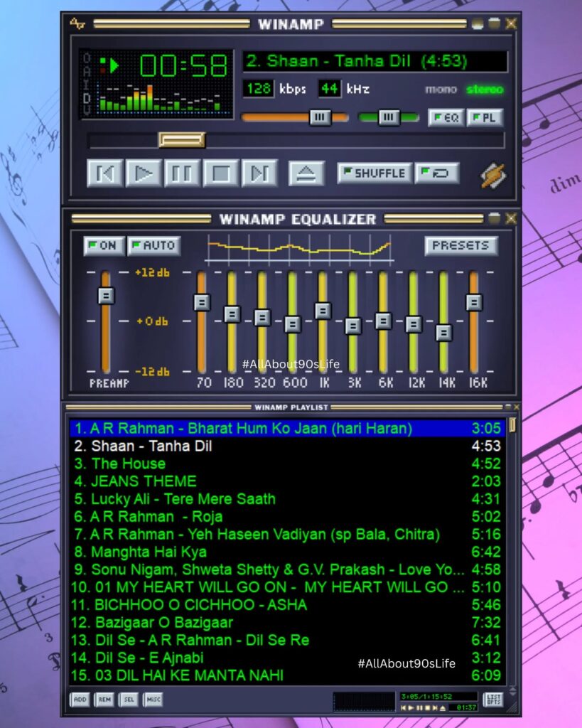Skip to the next track in main window
The image size is (582, 728).
pyautogui.click(x=259, y=173)
